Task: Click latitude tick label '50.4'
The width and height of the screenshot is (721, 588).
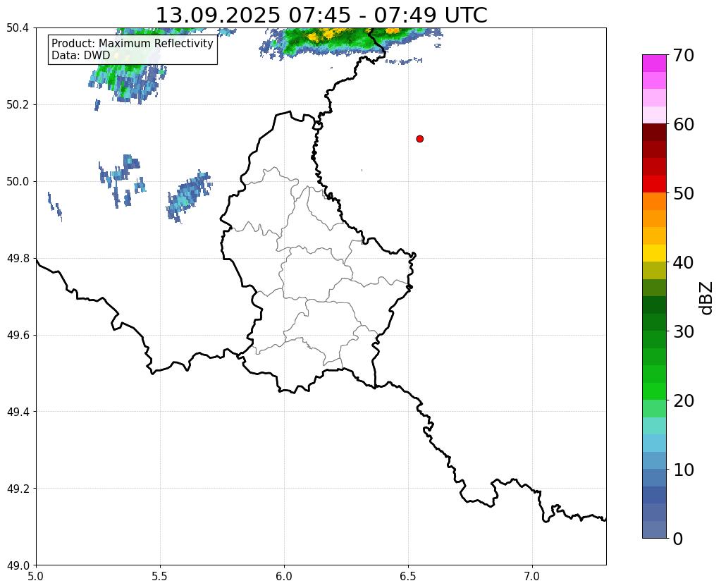Action: click(x=18, y=28)
